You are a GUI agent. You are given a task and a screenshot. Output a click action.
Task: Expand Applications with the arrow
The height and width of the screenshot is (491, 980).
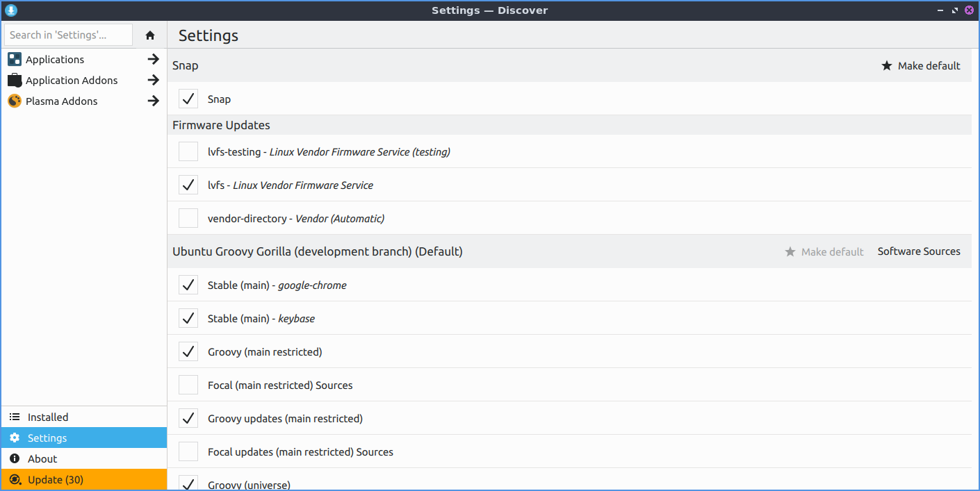click(154, 60)
